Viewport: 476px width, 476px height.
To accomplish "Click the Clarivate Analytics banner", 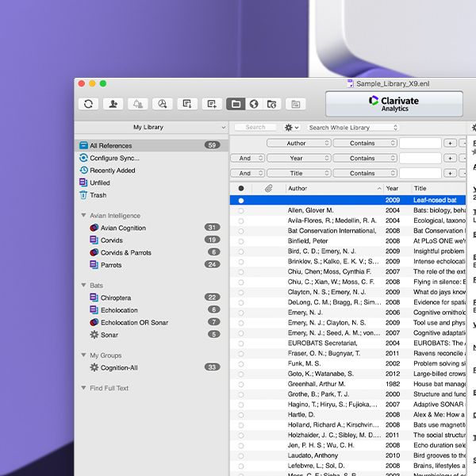I will pos(394,104).
